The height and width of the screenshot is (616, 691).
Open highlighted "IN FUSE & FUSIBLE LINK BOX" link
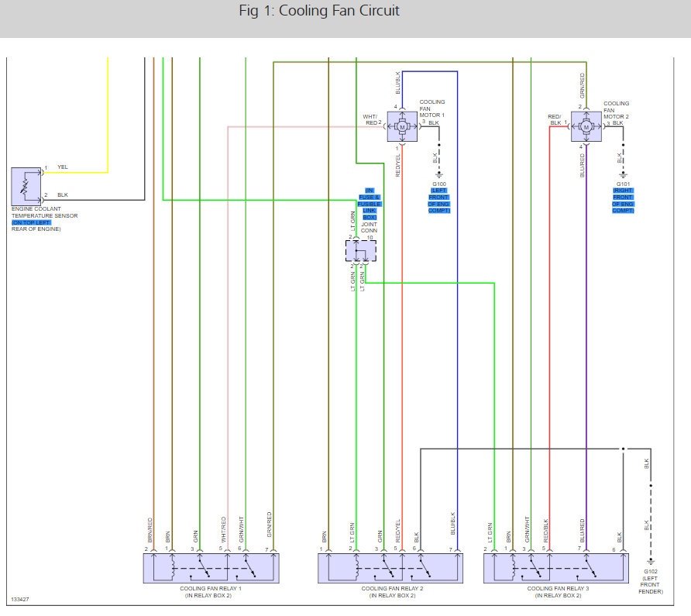[x=370, y=204]
